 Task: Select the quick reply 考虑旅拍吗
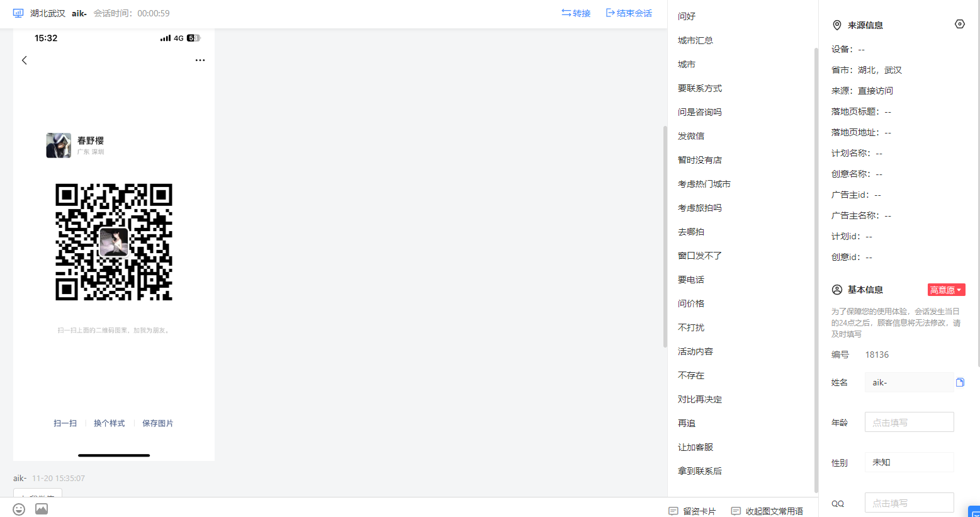click(x=700, y=208)
